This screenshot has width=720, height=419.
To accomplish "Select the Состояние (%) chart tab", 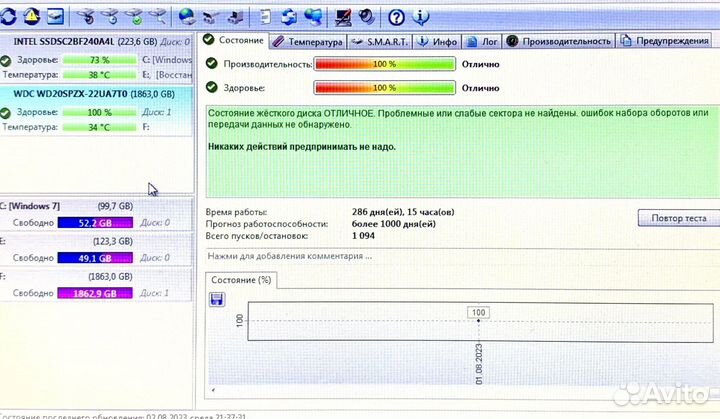I will (x=241, y=280).
